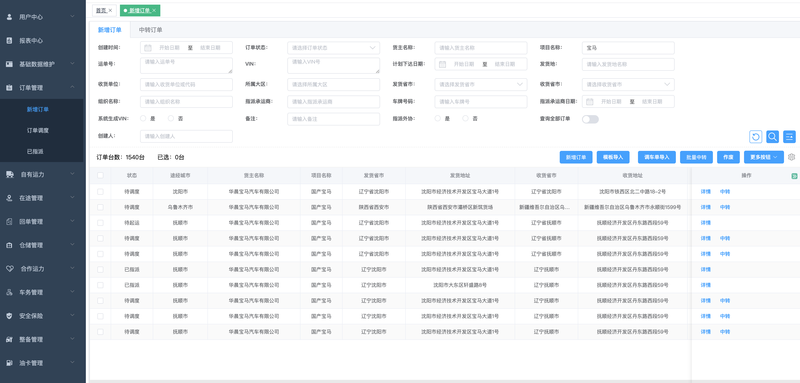Click the 报表中心 report icon in sidebar
The image size is (800, 383).
9,40
